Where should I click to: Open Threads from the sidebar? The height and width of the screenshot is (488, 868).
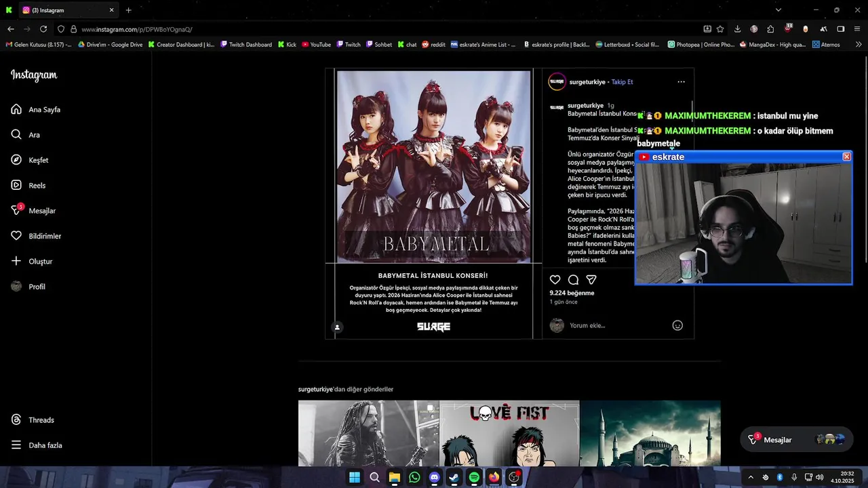[33, 420]
